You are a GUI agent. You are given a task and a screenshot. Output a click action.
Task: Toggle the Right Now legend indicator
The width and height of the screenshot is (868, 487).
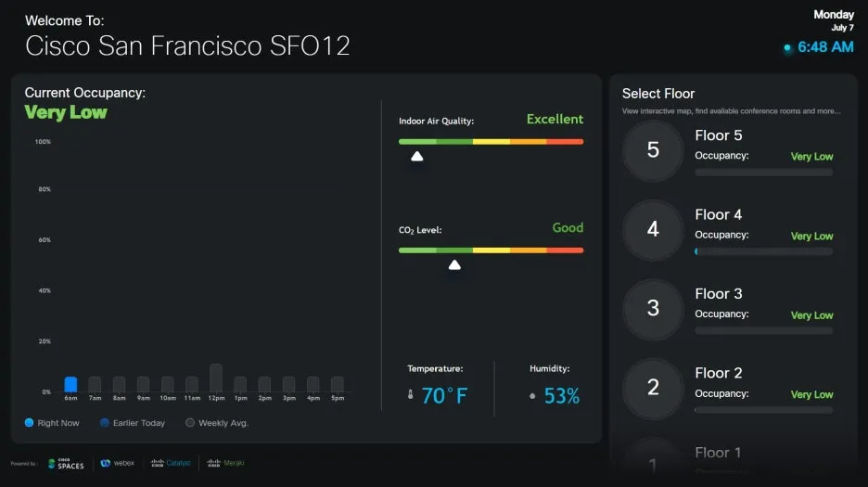(30, 423)
